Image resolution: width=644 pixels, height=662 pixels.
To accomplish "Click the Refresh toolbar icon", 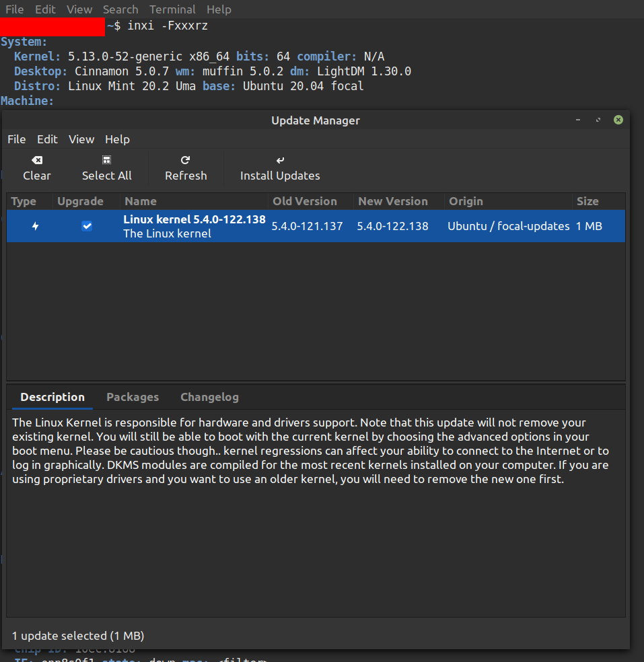I will coord(185,160).
